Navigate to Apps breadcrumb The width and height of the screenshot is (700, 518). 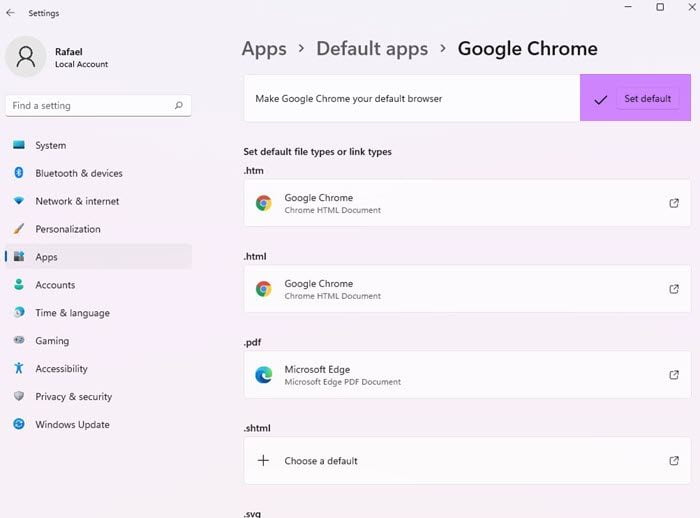click(x=264, y=49)
